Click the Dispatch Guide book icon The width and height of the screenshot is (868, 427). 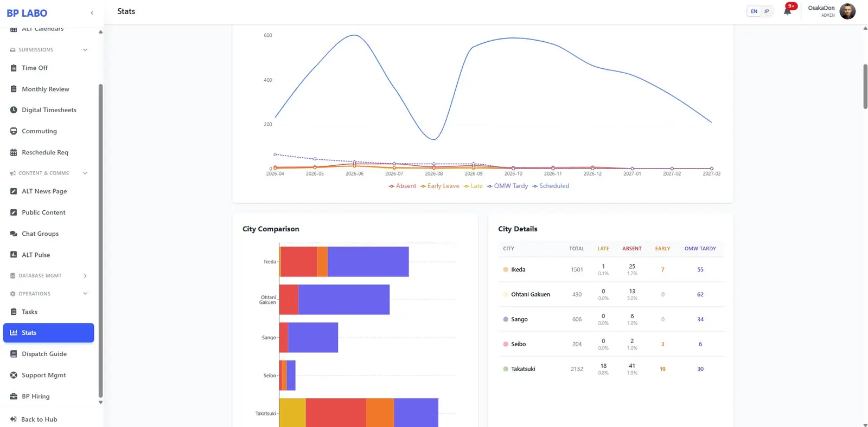coord(14,354)
